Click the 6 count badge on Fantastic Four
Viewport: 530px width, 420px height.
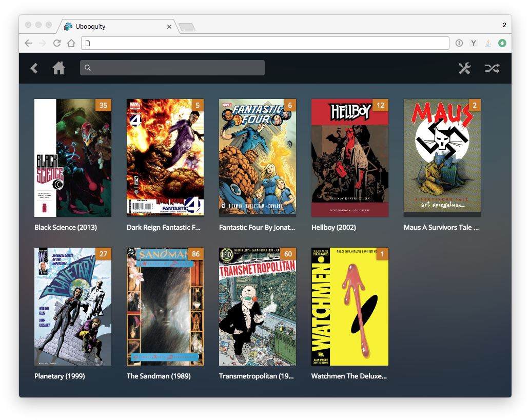coord(290,105)
